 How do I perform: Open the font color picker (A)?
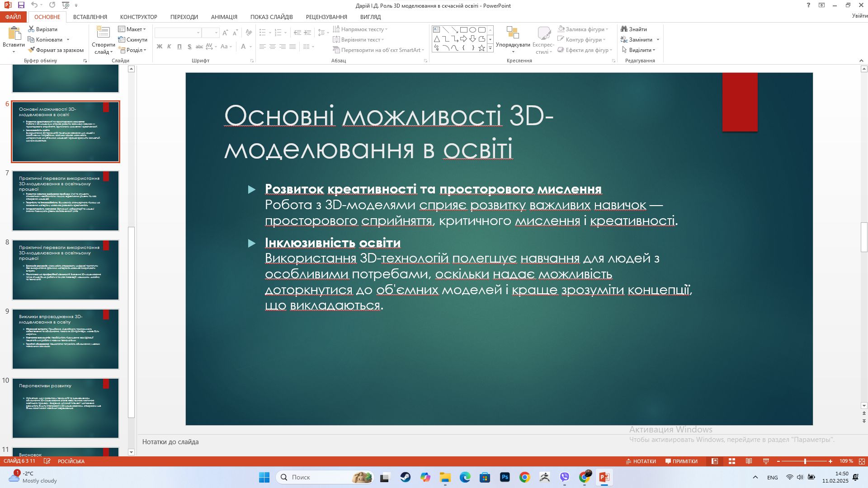point(244,47)
